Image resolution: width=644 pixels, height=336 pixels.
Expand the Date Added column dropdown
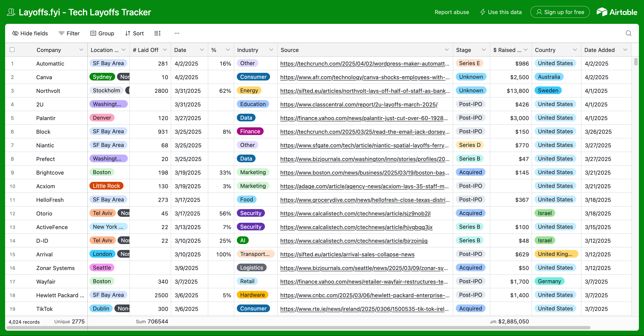tap(625, 50)
